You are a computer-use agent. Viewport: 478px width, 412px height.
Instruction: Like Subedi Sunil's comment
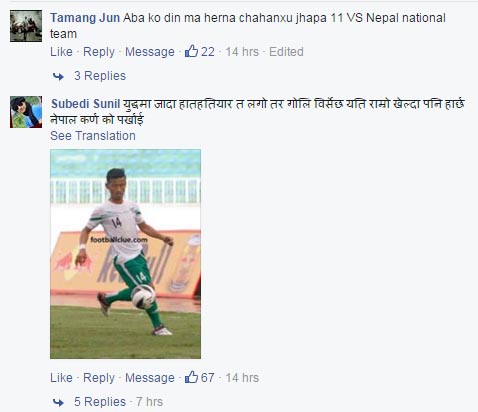[x=61, y=378]
